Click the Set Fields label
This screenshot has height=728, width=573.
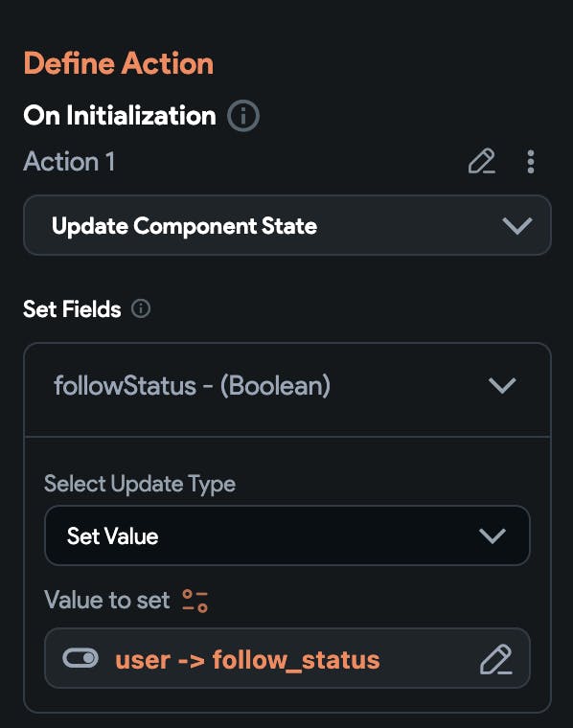72,308
